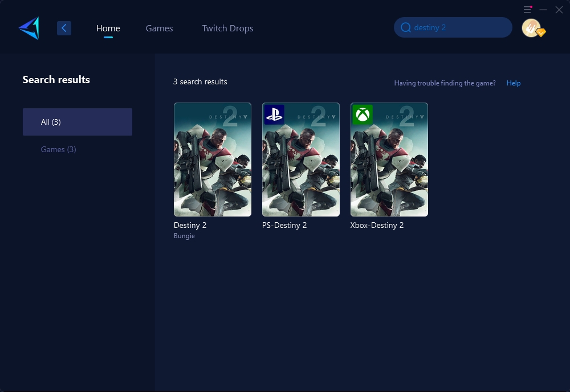
Task: Open the Help link
Action: tap(514, 83)
